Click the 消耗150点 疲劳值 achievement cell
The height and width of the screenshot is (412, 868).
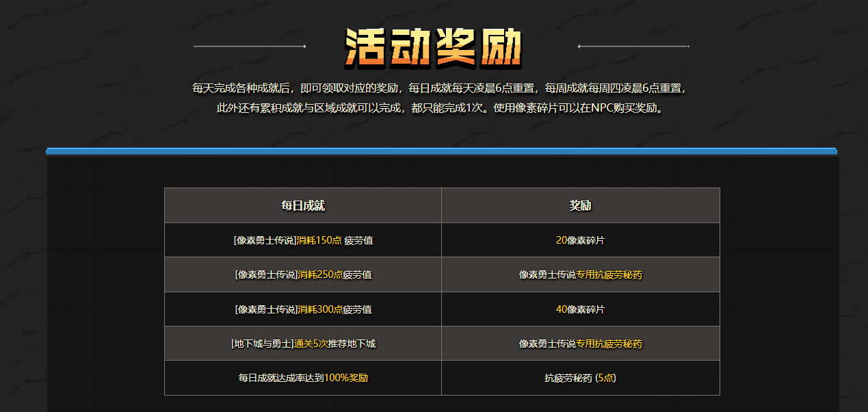point(303,240)
